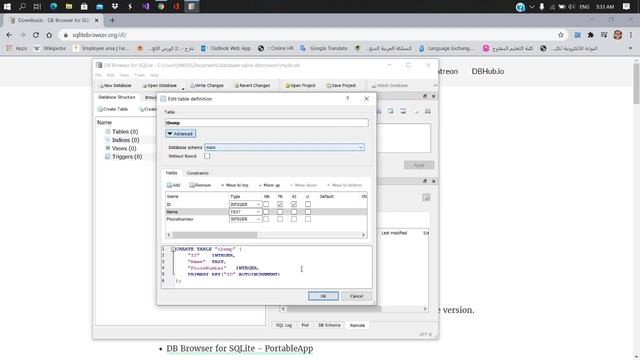Open the Edit menu in DB Browser
Image resolution: width=640 pixels, height=360 pixels.
(111, 75)
